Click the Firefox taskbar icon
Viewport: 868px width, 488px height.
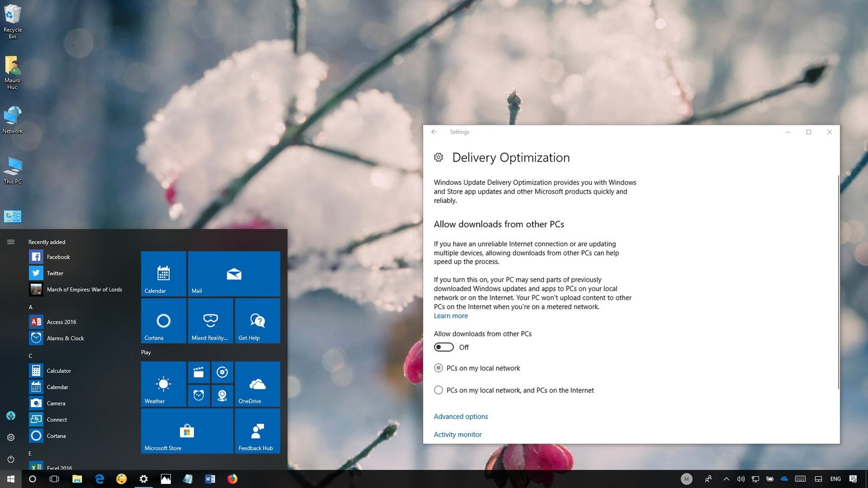point(232,479)
